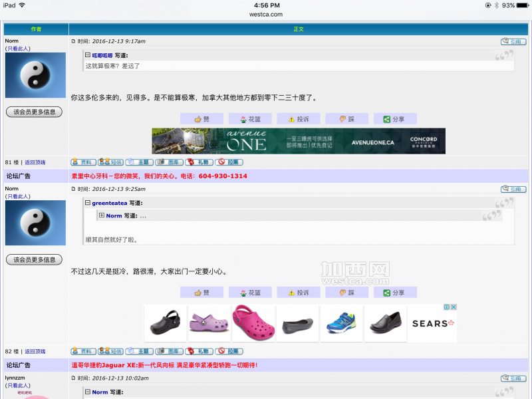
Task: Click the 踩 dislike button on the second post
Action: pyautogui.click(x=346, y=293)
